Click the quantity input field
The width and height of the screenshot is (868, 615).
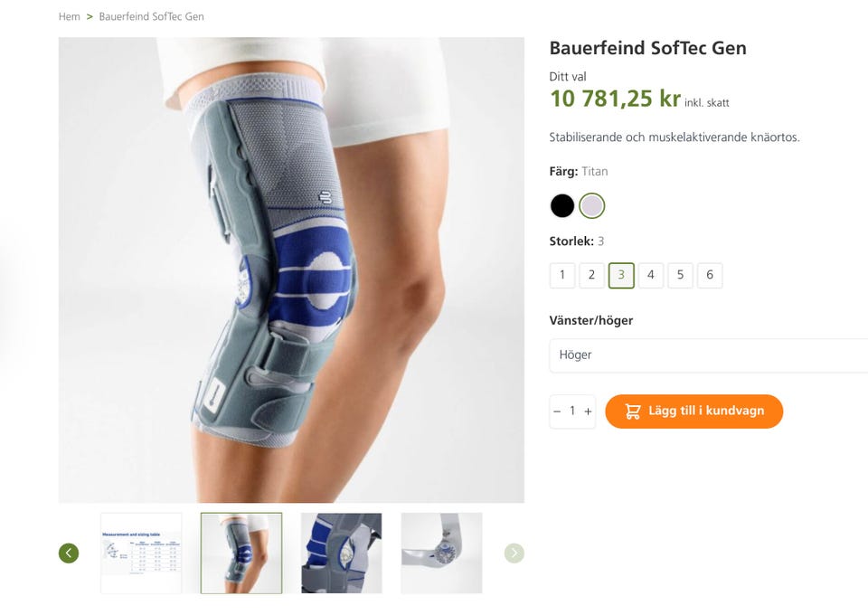[572, 412]
